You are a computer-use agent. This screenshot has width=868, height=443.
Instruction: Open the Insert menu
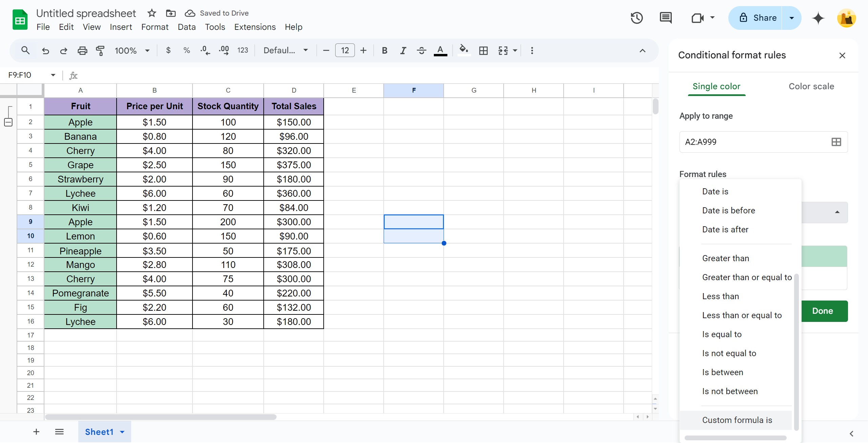point(121,27)
